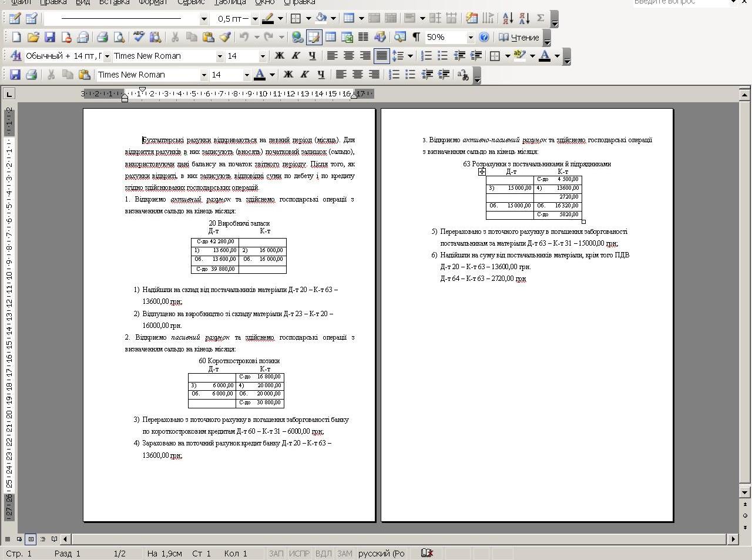Open the Styles and Formatting pane
Screen dimensions: 752x560
[x=15, y=56]
